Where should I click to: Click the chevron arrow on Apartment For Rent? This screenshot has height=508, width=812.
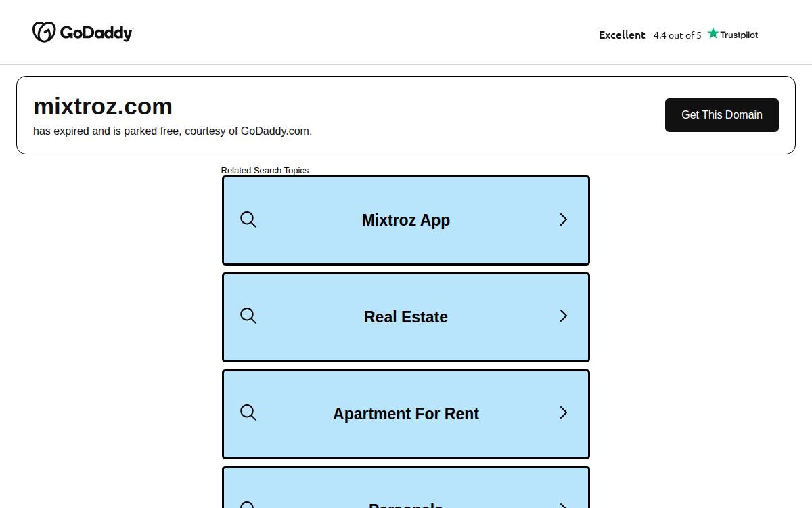[563, 412]
